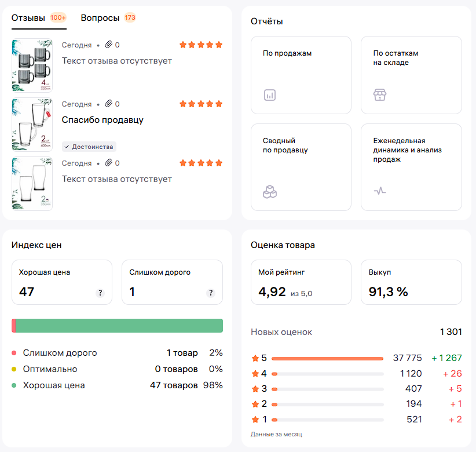Click the warehouse stock store icon
Image resolution: width=476 pixels, height=452 pixels.
click(x=379, y=95)
